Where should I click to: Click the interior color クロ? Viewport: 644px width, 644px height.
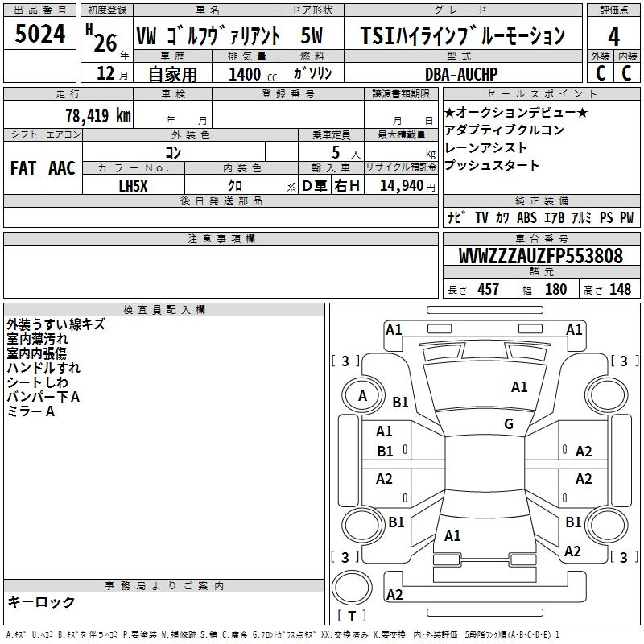point(235,186)
